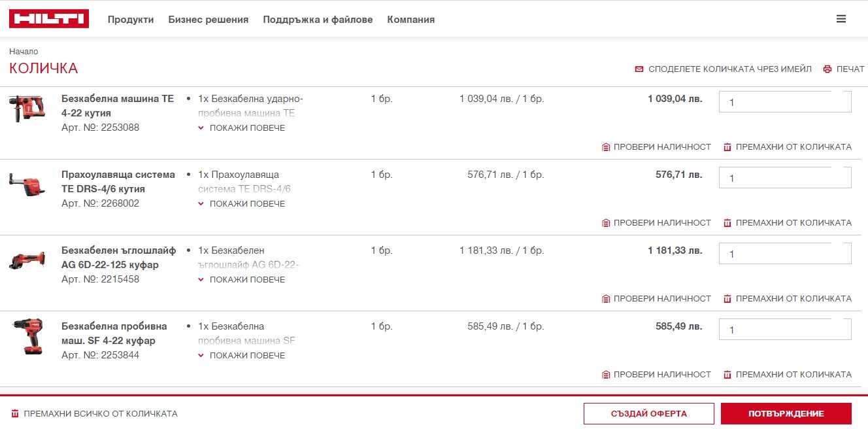Click the envelope icon for sharing cart
The width and height of the screenshot is (868, 429).
tap(639, 69)
